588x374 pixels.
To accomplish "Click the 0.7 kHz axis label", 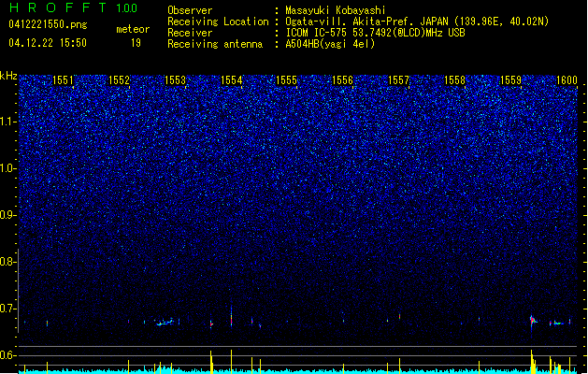I will click(x=8, y=309).
